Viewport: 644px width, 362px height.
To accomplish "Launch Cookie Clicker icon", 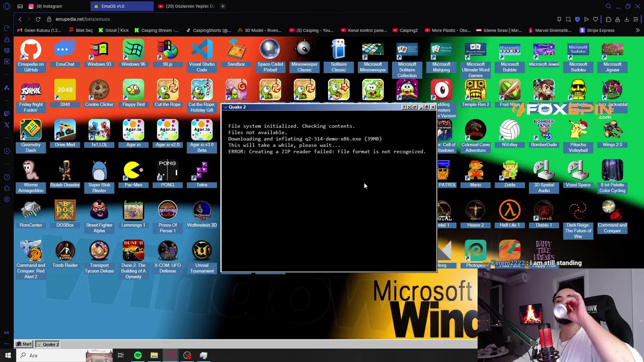I will click(x=99, y=94).
